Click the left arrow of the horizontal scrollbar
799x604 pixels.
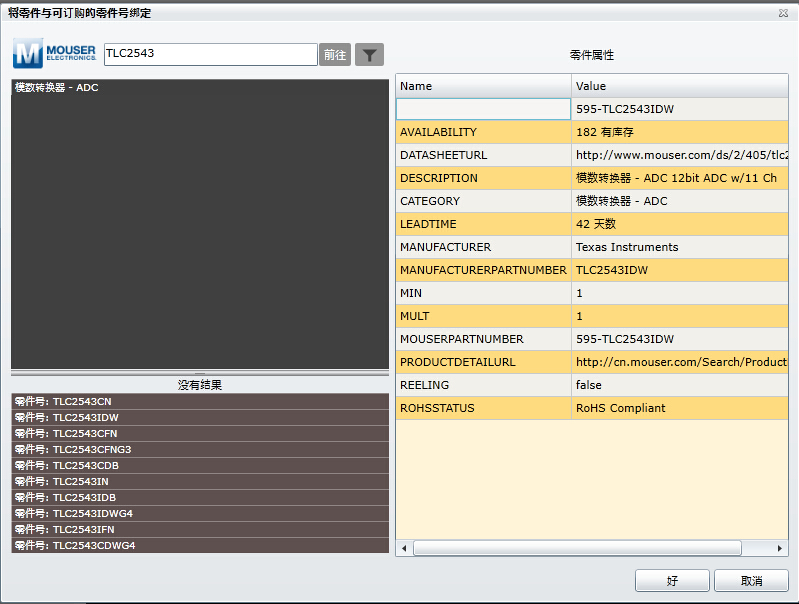point(404,548)
